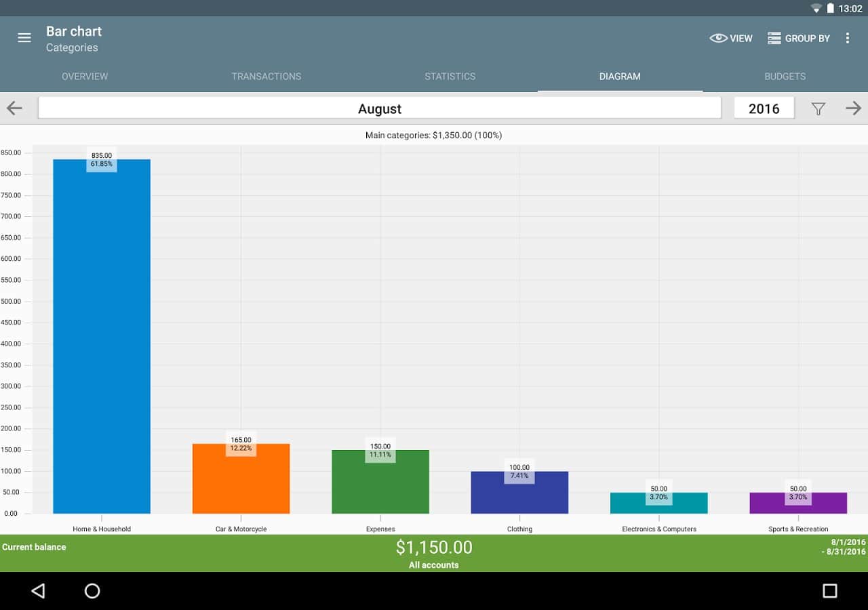Viewport: 868px width, 610px height.
Task: Open the hamburger navigation menu
Action: pos(24,38)
